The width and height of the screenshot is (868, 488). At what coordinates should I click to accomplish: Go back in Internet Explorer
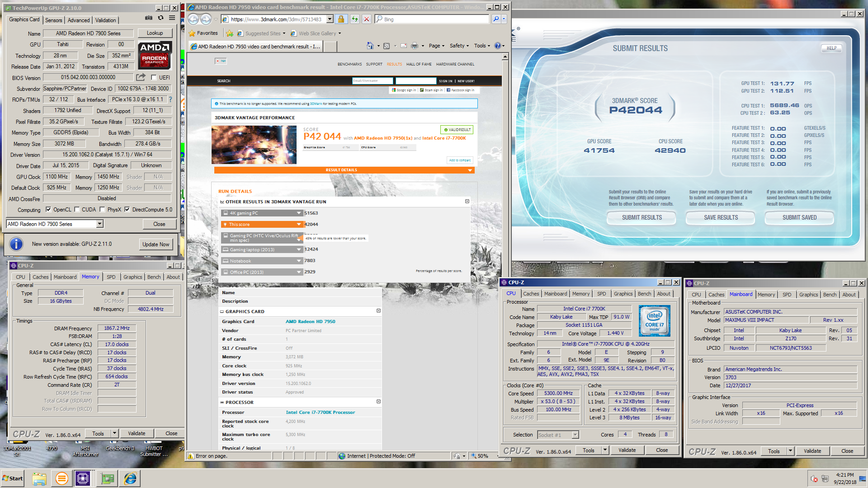[x=193, y=19]
